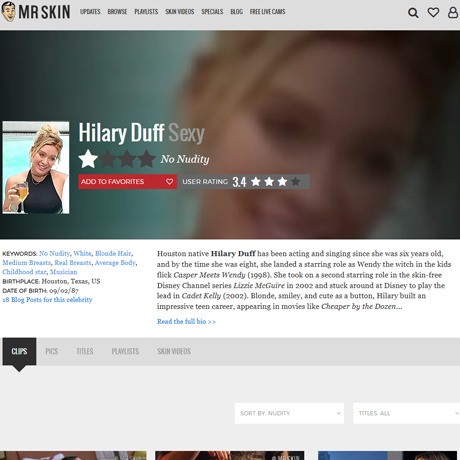Switch to the Titles tab
The height and width of the screenshot is (460, 460).
coord(85,351)
